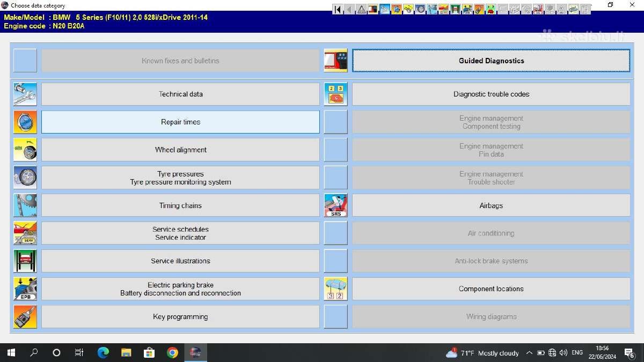Open Component locations
644x362 pixels.
[x=491, y=289]
